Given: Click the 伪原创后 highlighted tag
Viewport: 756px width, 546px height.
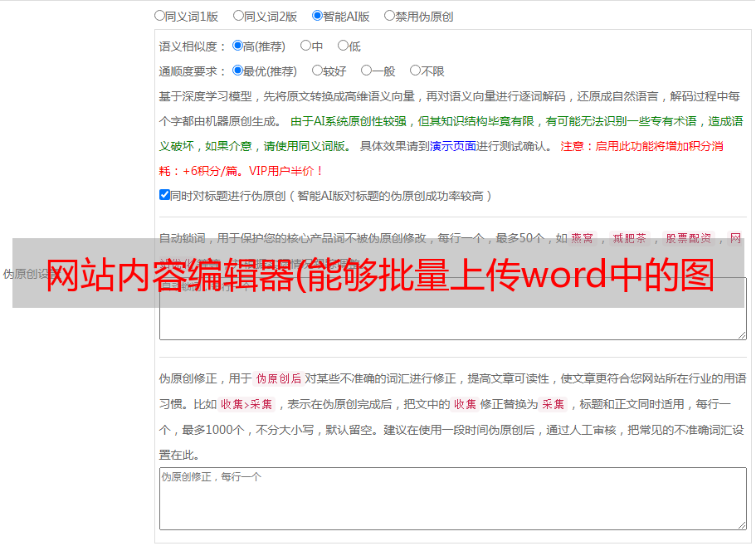Looking at the screenshot, I should coord(279,378).
